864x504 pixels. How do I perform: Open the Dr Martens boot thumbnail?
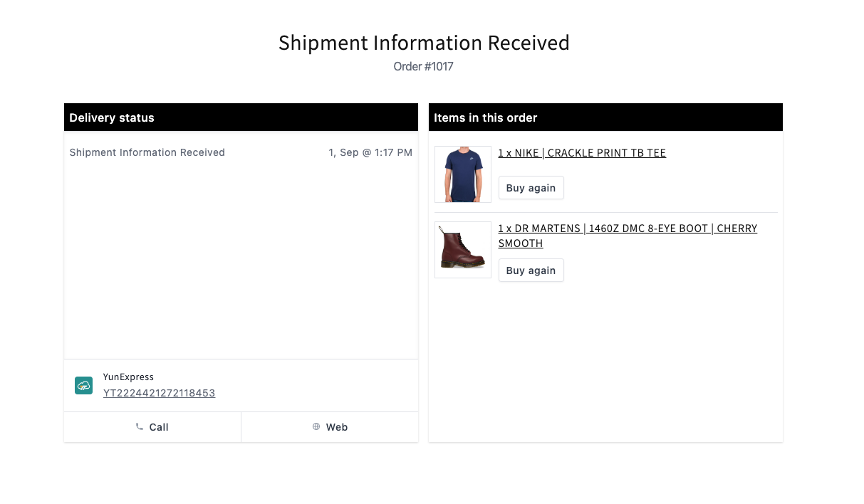pyautogui.click(x=463, y=249)
